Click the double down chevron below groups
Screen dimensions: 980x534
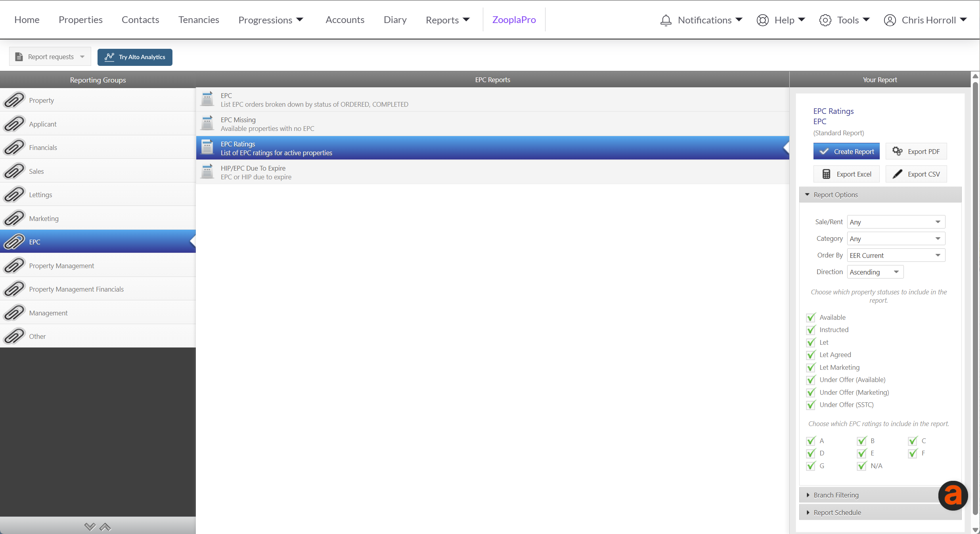click(90, 527)
